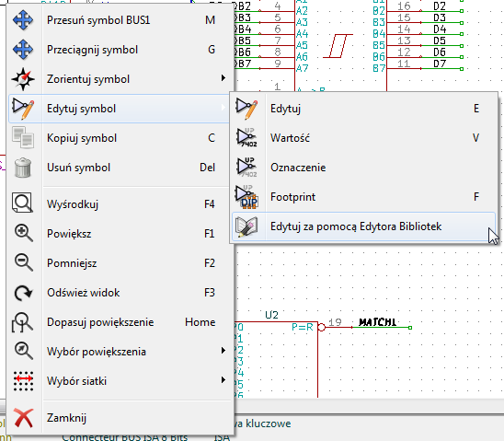Click the MATCHL net label on schematic
Screen dimensions: 504x441
pyautogui.click(x=377, y=322)
